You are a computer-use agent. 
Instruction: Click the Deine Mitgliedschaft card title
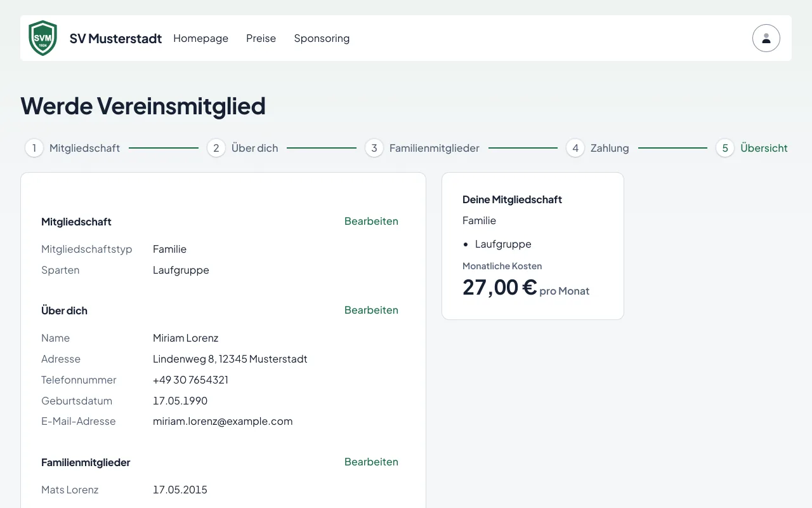512,199
